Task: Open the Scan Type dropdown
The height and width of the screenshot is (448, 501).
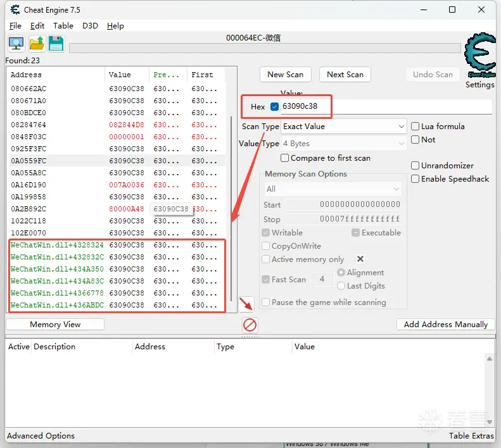Action: point(343,127)
